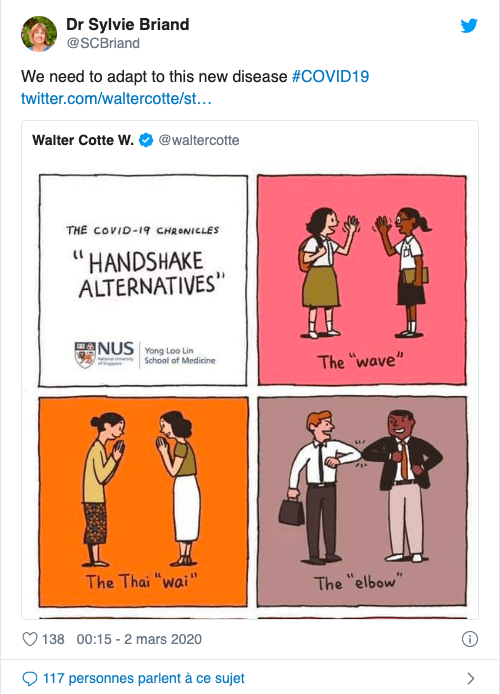Expand conversation with the right chevron arrow
Image resolution: width=500 pixels, height=694 pixels.
click(x=471, y=678)
